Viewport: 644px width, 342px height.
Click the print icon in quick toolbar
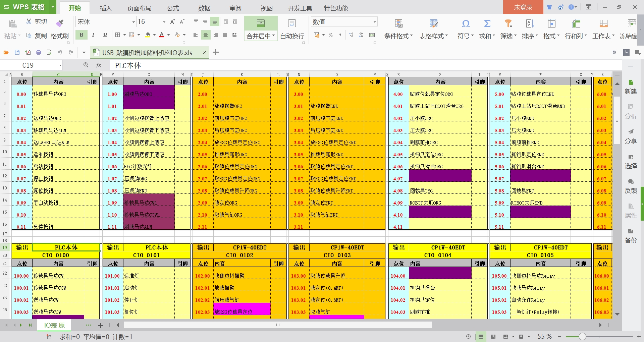point(39,52)
